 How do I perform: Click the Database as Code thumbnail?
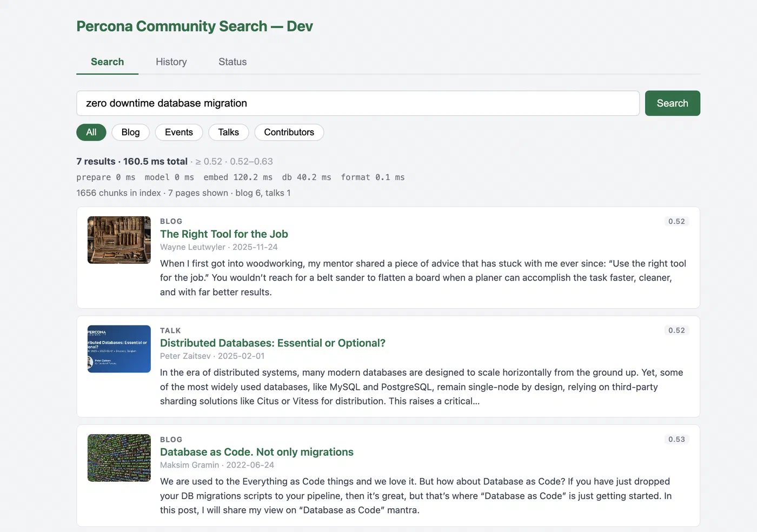[119, 458]
